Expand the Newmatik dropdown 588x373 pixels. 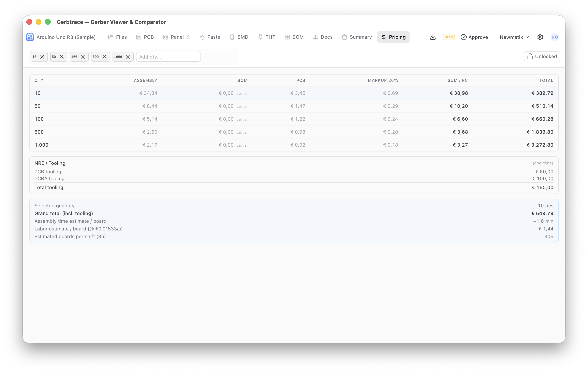514,37
